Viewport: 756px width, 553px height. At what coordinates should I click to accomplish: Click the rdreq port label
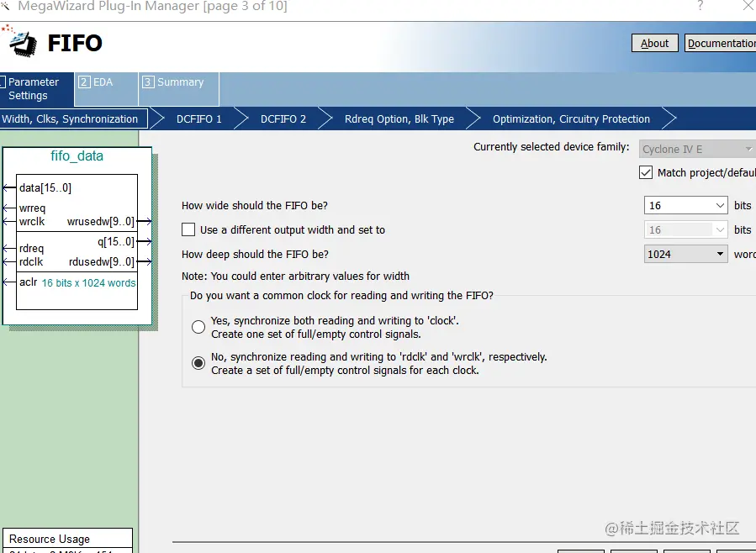coord(31,249)
